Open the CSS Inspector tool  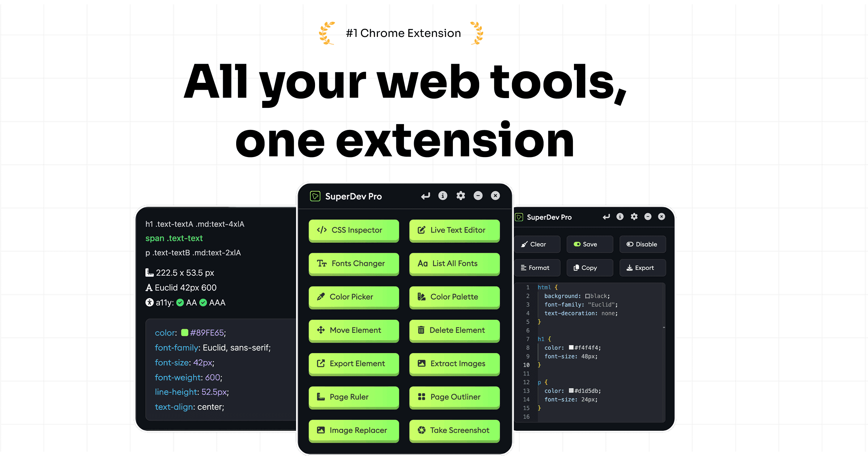[354, 230]
